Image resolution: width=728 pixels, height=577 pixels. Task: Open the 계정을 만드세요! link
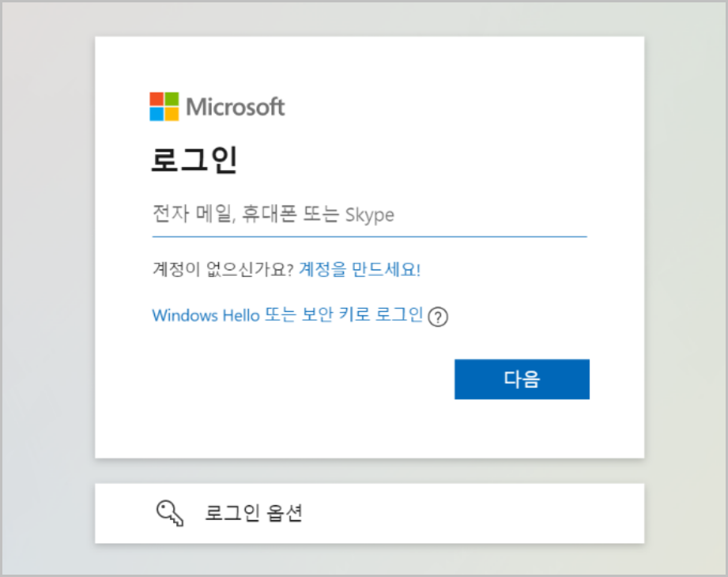point(360,270)
